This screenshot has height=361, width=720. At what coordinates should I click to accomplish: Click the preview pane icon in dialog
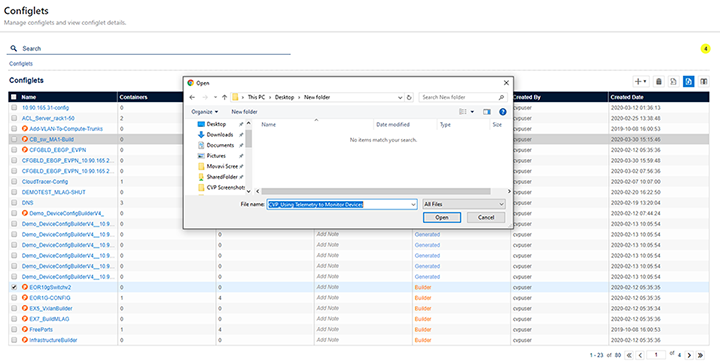pyautogui.click(x=487, y=112)
